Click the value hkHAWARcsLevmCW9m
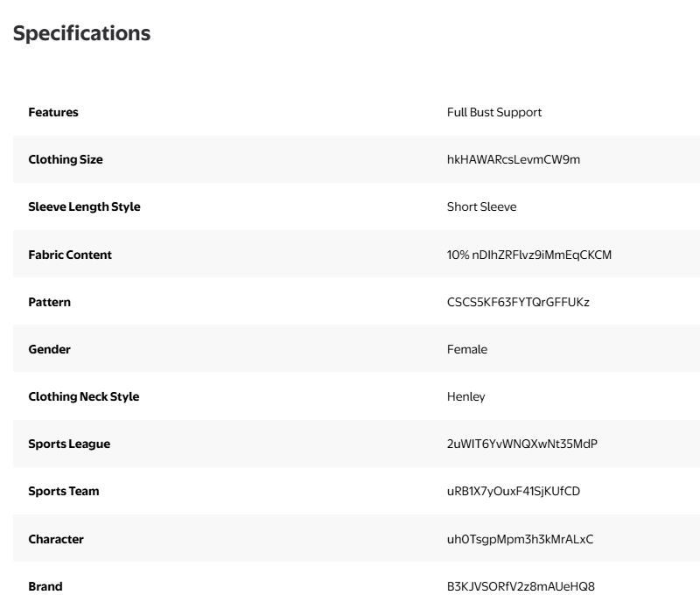Viewport: 700px width, 609px height. point(514,159)
